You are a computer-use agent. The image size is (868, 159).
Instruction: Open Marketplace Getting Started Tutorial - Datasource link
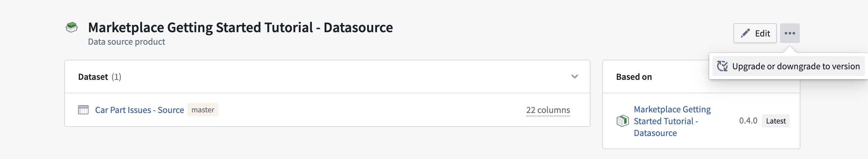click(672, 121)
